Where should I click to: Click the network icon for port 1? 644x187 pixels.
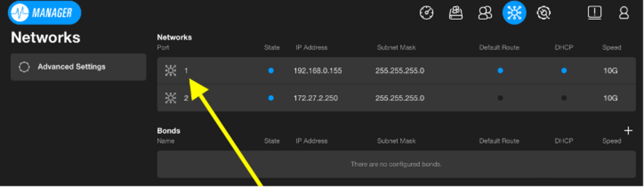[171, 70]
